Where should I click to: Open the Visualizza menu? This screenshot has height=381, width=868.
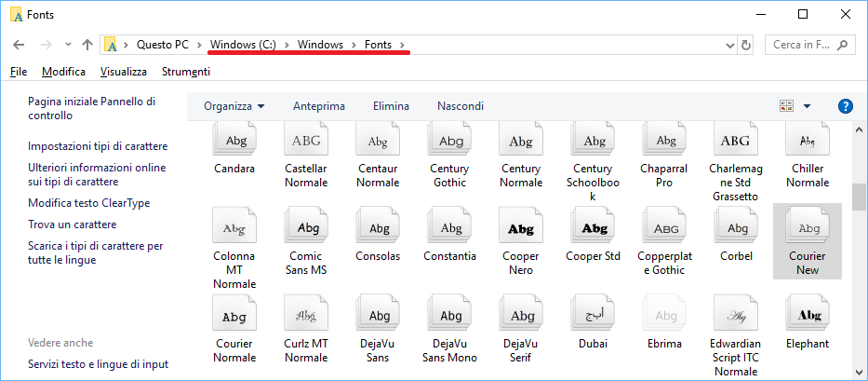pyautogui.click(x=123, y=72)
